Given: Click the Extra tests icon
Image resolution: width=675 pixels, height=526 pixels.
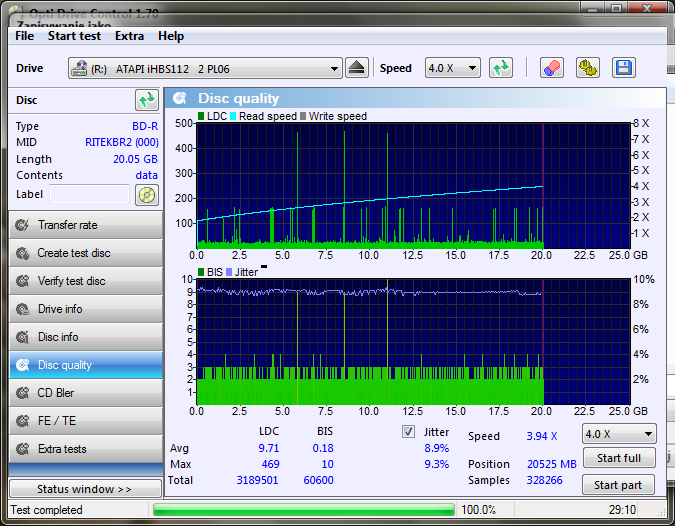Looking at the screenshot, I should [22, 449].
